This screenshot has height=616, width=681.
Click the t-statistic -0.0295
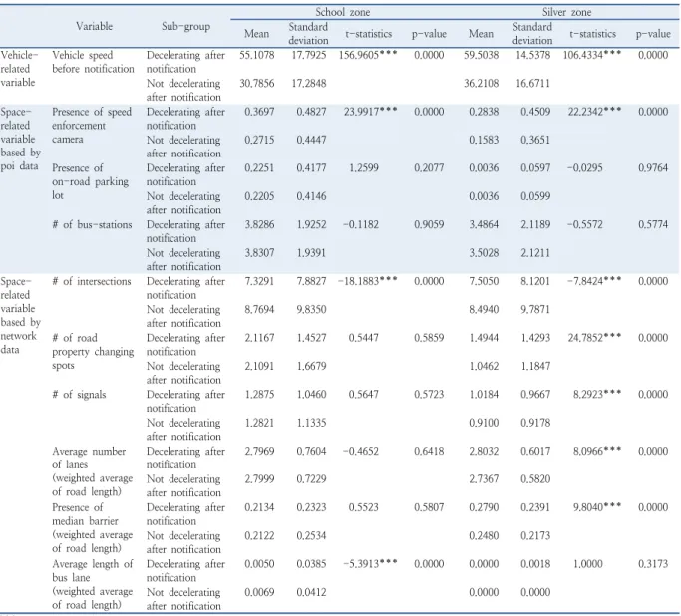point(585,168)
